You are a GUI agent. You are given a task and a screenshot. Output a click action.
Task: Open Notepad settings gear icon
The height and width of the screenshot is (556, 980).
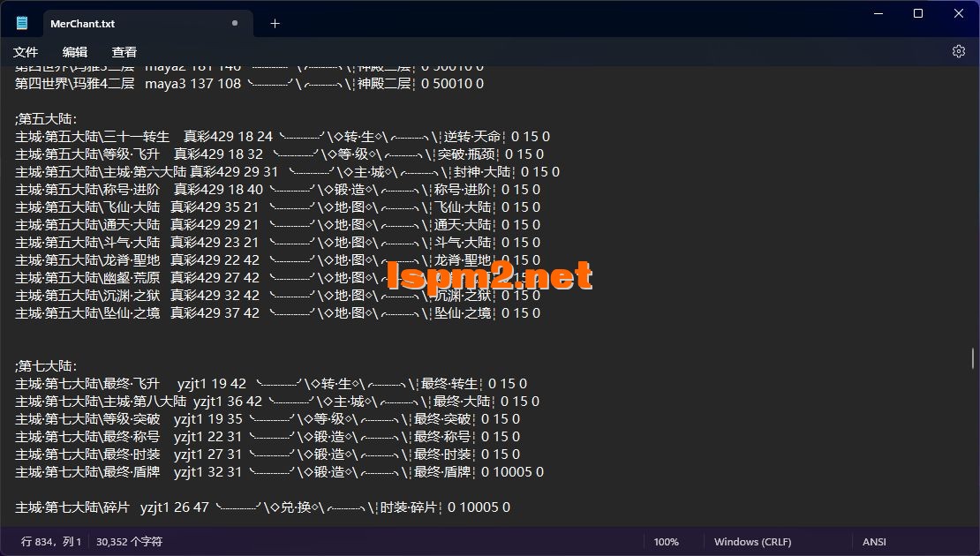[958, 51]
